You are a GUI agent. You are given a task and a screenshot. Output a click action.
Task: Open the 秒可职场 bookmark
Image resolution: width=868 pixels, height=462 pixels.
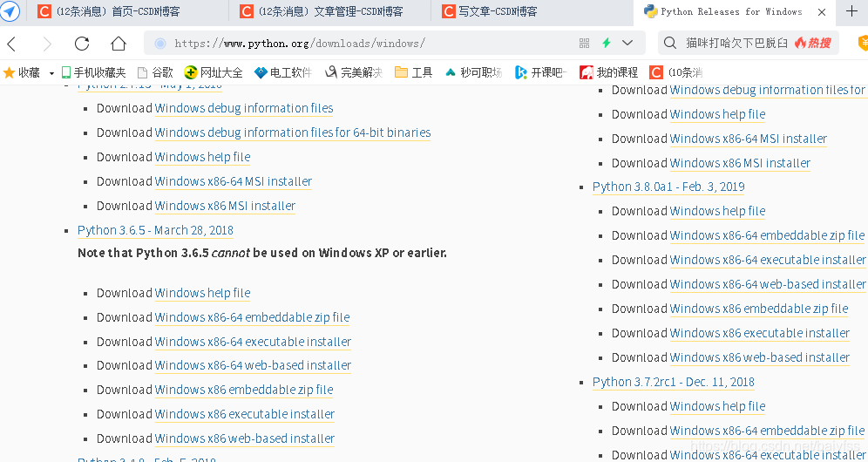(x=473, y=72)
